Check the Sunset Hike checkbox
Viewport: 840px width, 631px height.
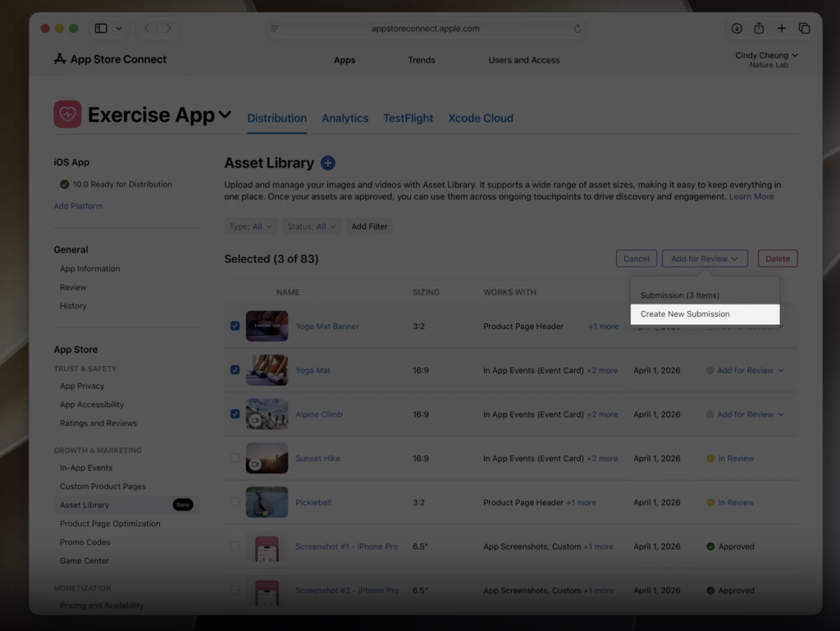click(235, 458)
